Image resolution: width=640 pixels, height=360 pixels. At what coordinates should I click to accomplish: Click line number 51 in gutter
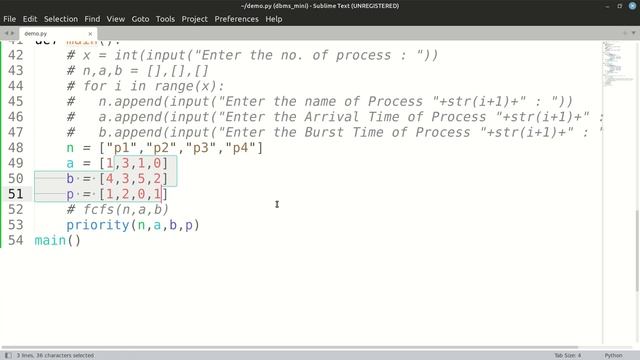(16, 194)
